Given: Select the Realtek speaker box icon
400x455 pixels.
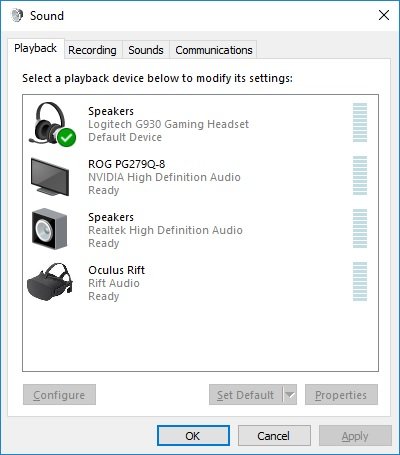Looking at the screenshot, I should coord(50,229).
